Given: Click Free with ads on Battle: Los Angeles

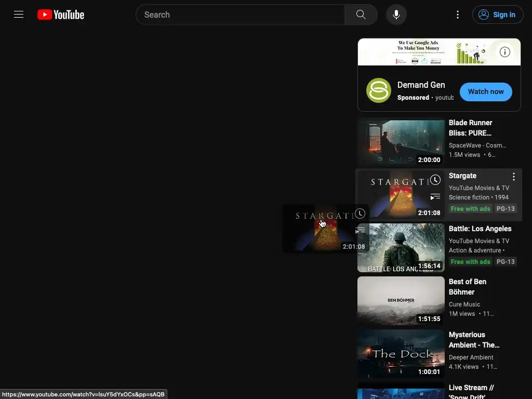Looking at the screenshot, I should pos(470,262).
